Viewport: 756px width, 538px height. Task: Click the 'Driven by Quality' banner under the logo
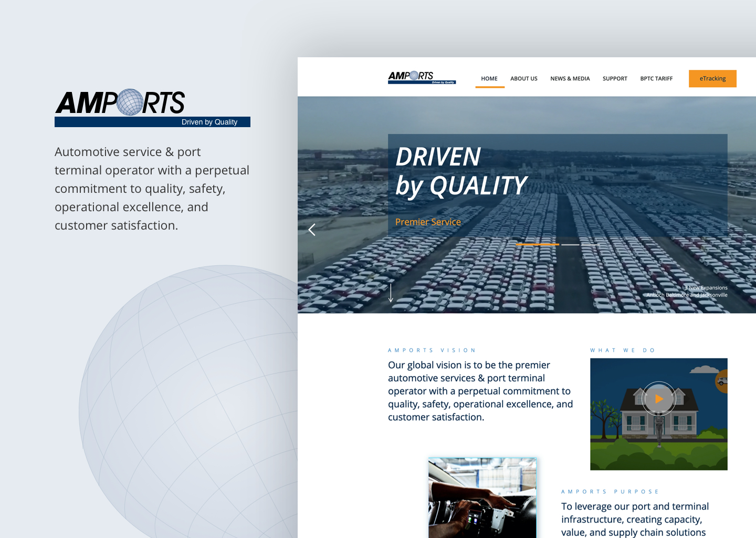[152, 122]
